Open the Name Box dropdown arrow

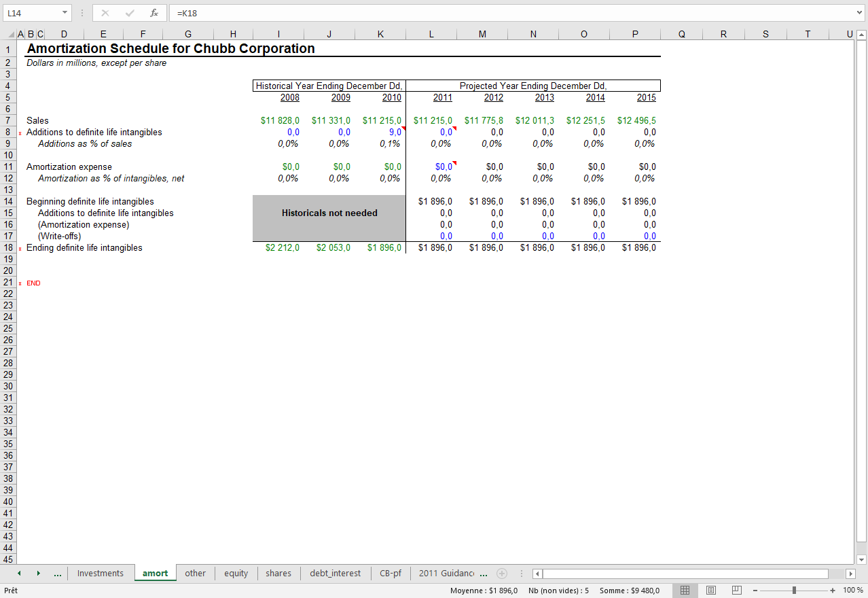click(65, 13)
